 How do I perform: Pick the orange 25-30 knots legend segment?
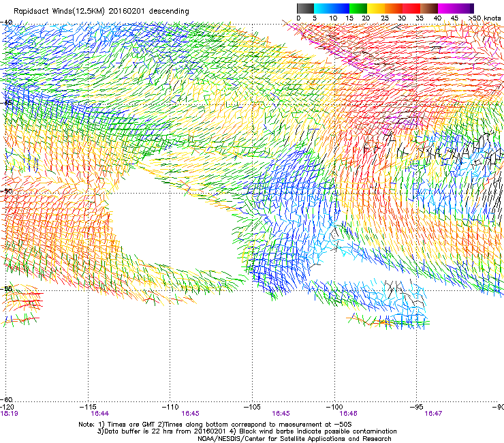[394, 8]
